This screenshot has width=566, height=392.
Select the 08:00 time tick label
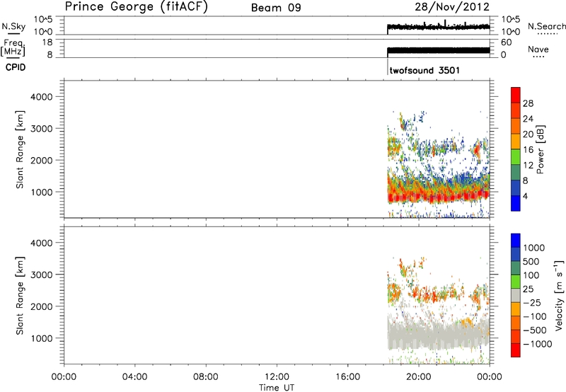205,377
